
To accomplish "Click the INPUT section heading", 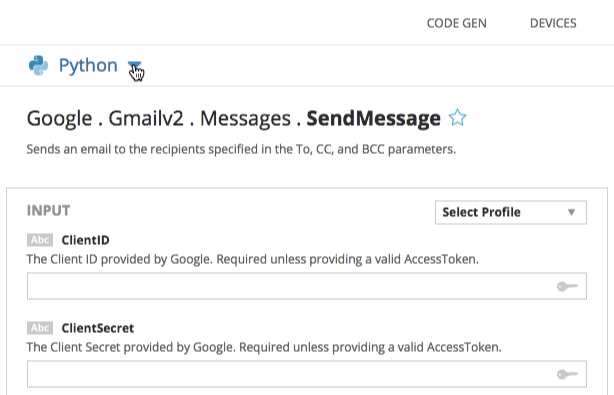I will coord(49,211).
